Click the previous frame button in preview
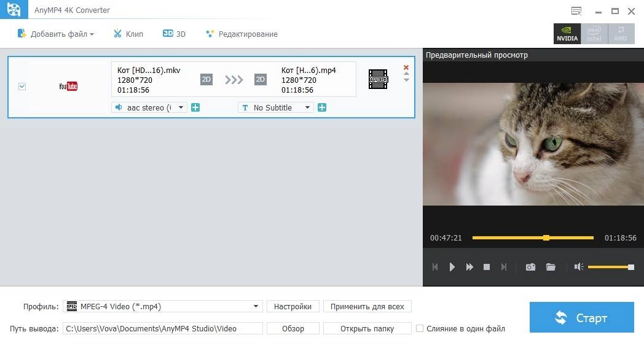This screenshot has width=644, height=351. [435, 267]
